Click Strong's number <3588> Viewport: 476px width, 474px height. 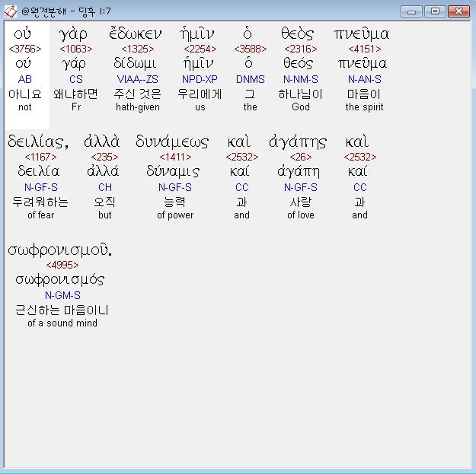click(x=250, y=49)
